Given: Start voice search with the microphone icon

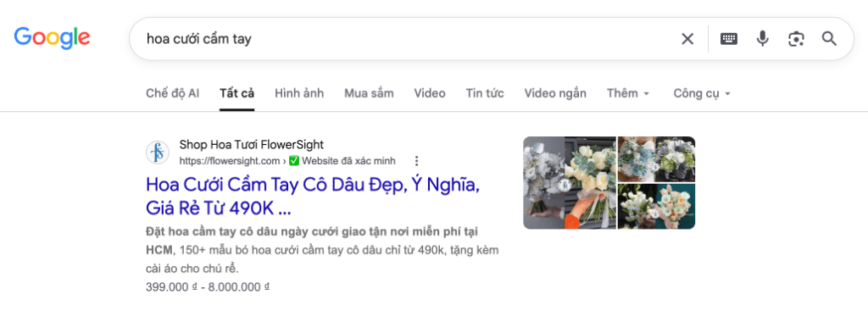Looking at the screenshot, I should pos(762,39).
